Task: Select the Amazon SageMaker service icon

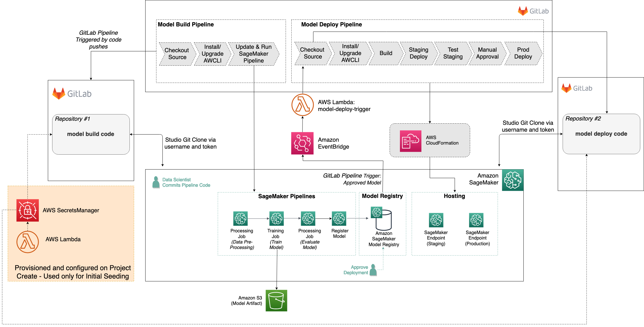Action: pos(513,180)
